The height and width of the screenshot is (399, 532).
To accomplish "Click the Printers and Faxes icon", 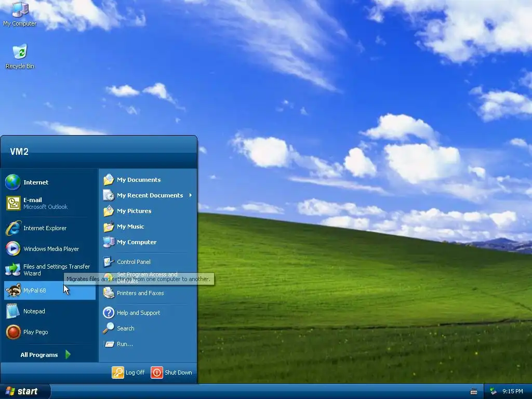I will [109, 293].
